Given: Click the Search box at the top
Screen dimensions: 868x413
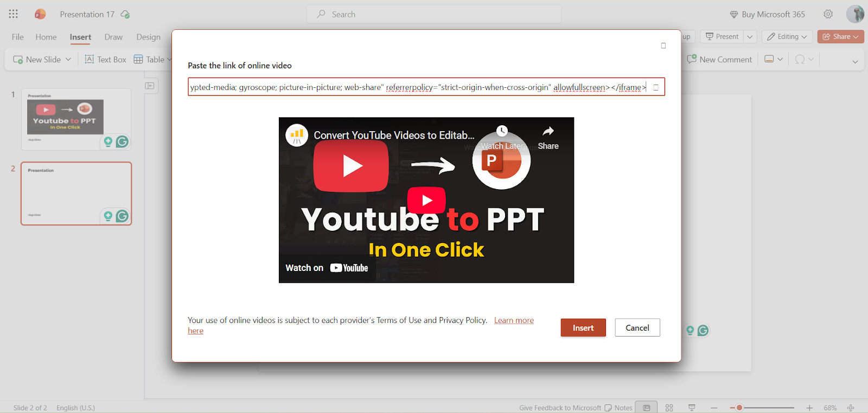Looking at the screenshot, I should tap(434, 14).
